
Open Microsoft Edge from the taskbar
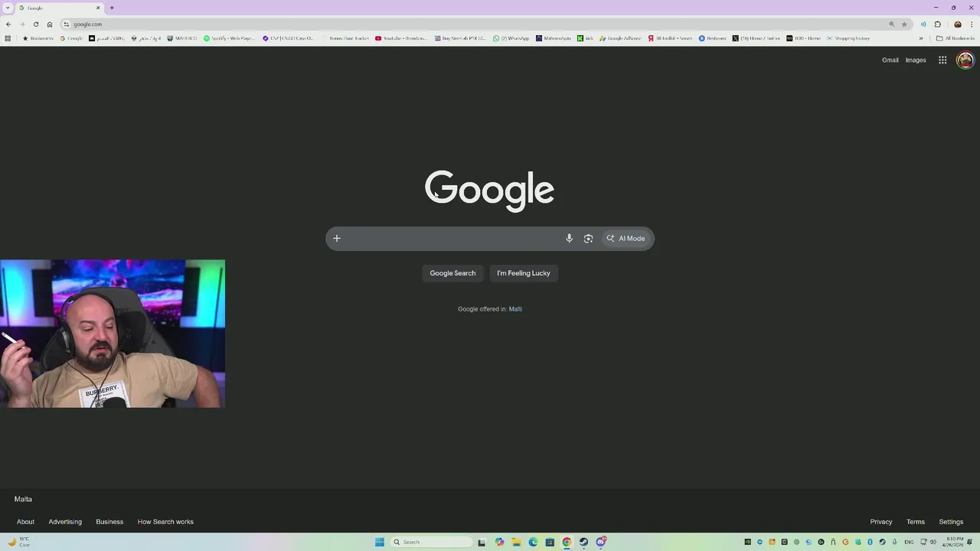click(x=533, y=542)
